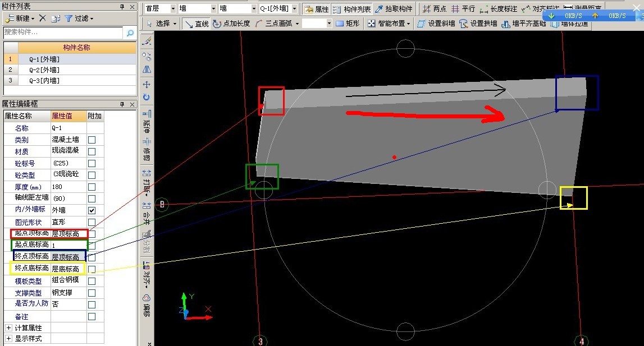Viewport: 644px width, 346px height.
Task: Click the 属性值 column header
Action: click(x=68, y=116)
